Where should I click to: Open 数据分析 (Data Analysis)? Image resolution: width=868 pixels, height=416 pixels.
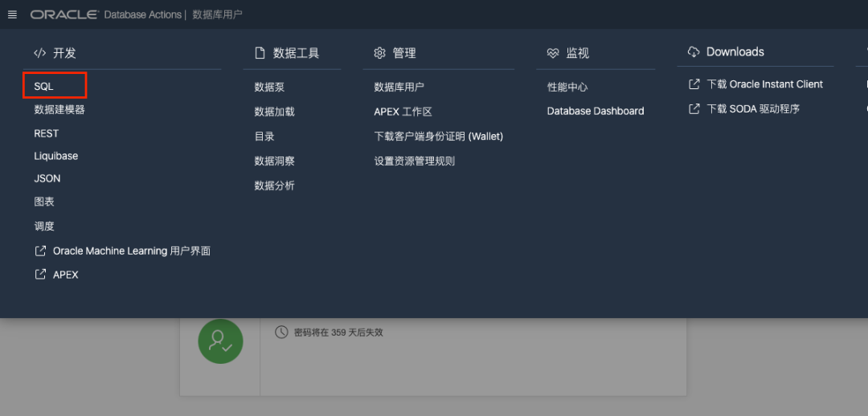point(275,186)
